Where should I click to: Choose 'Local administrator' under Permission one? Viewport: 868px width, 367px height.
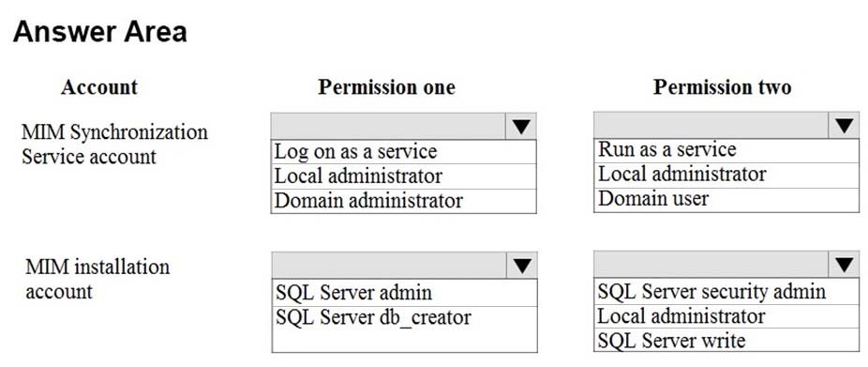(404, 176)
